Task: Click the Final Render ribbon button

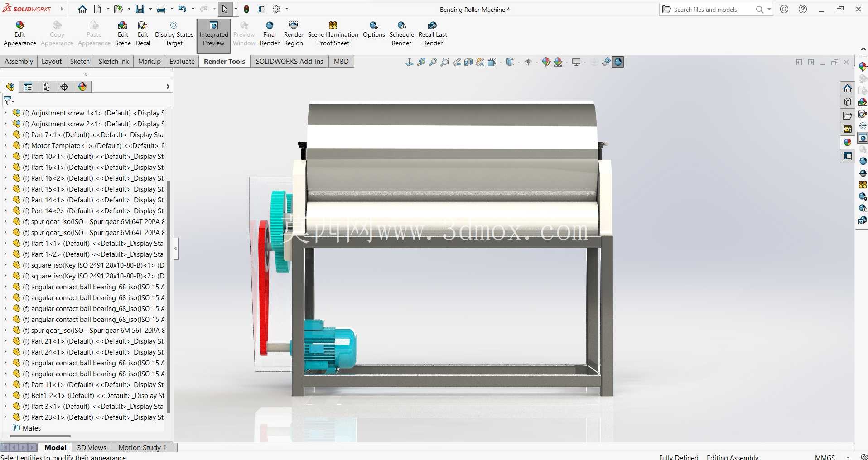Action: click(270, 34)
